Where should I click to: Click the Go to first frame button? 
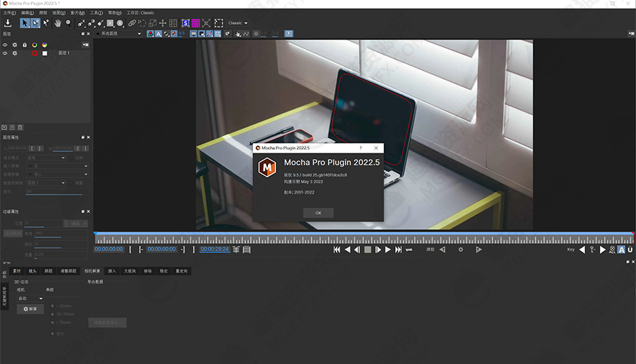pos(336,249)
